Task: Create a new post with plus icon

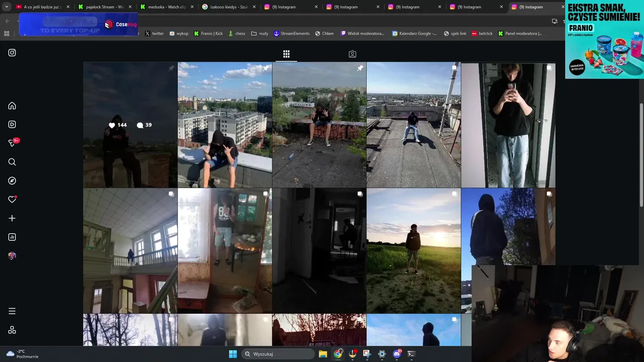Action: click(12, 218)
